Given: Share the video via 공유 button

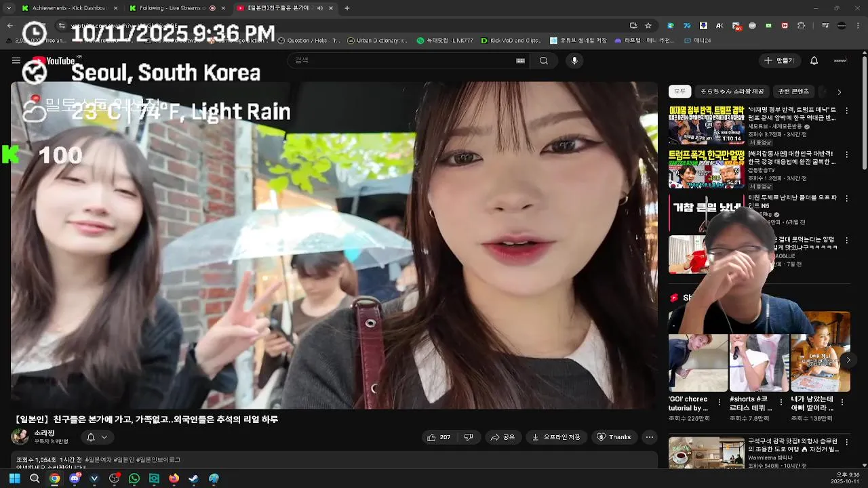Looking at the screenshot, I should click(x=503, y=437).
